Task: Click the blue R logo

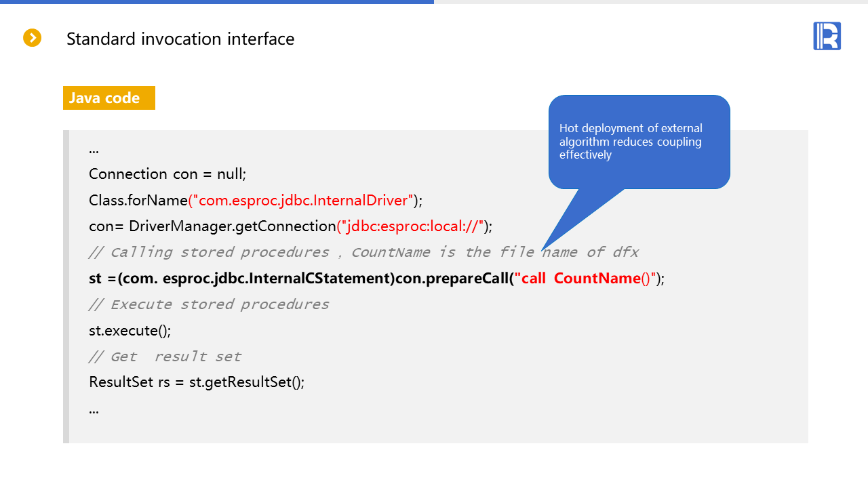Action: (x=827, y=36)
